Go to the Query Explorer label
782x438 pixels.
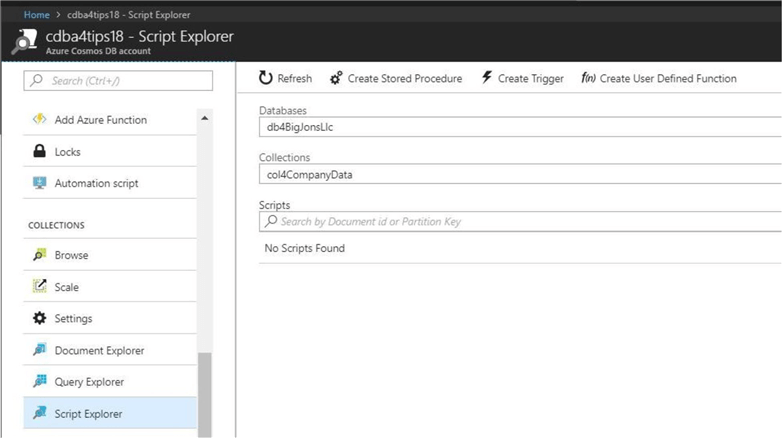click(89, 382)
